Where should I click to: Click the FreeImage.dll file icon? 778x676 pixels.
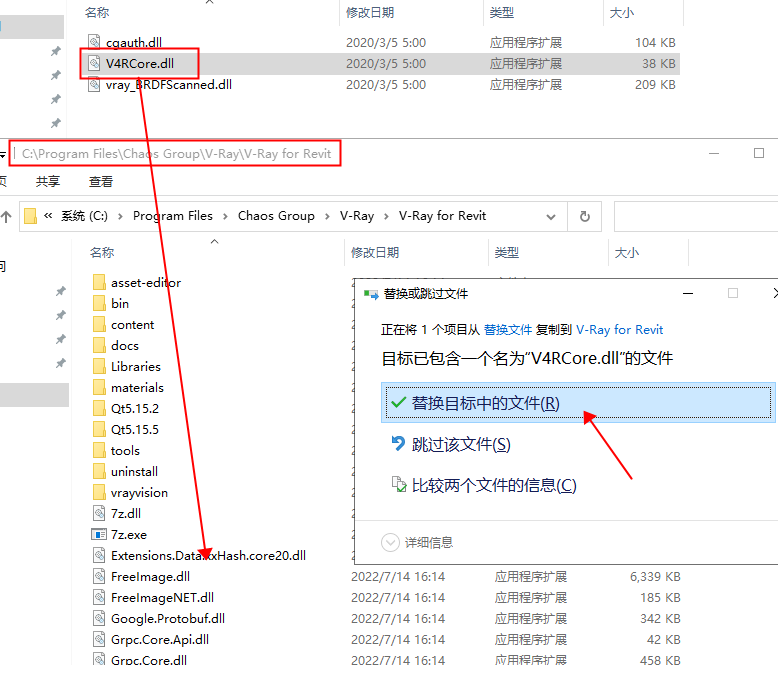point(99,576)
